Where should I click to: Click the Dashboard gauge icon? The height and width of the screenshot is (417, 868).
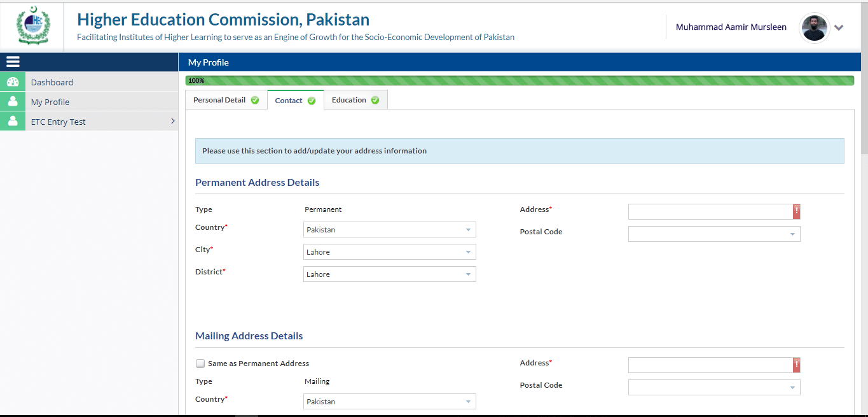point(13,82)
